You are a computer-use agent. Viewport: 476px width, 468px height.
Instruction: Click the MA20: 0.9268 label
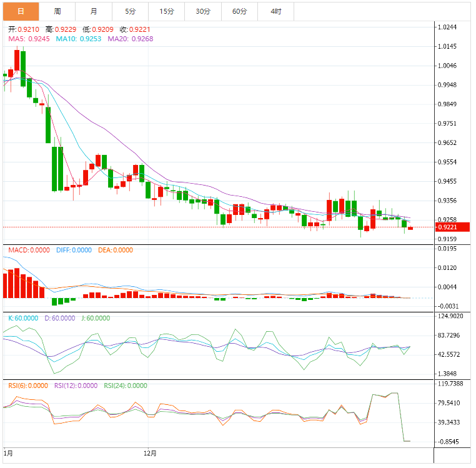[x=130, y=39]
